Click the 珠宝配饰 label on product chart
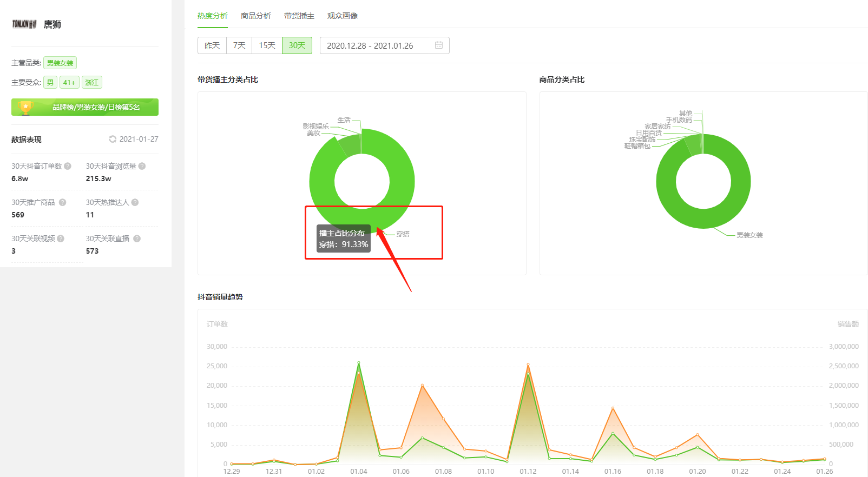Screen dimensions: 868x477 [x=642, y=140]
